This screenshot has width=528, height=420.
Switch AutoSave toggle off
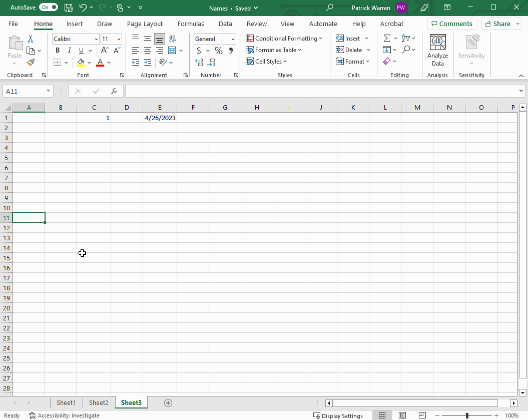click(49, 7)
